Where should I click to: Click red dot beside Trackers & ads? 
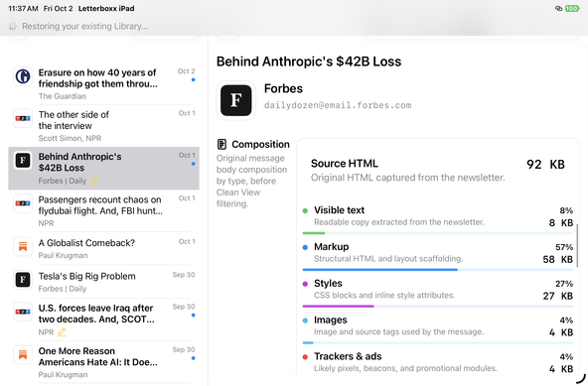pos(305,357)
